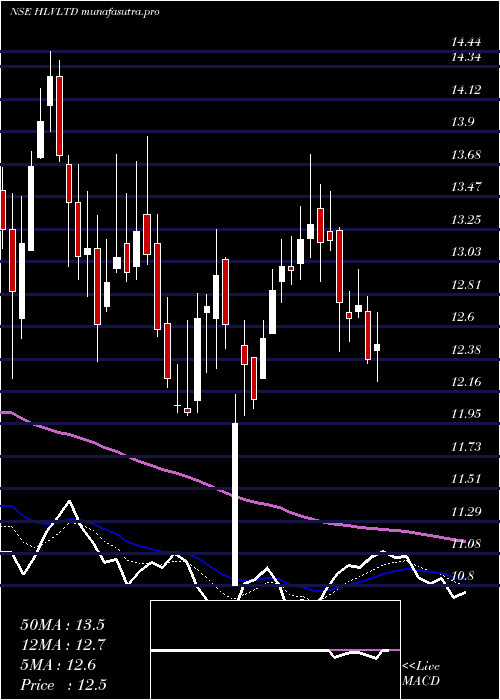
Task: Click the 11.51 price axis label
Action: coord(466,479)
